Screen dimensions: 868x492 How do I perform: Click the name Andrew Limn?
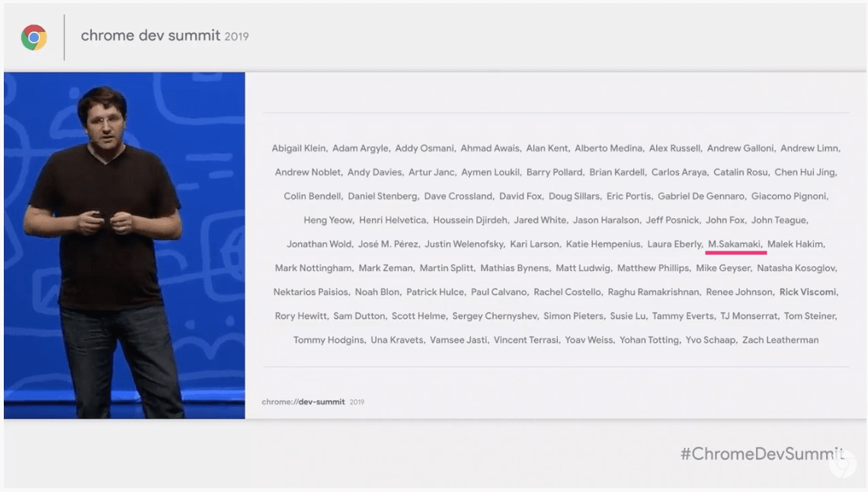click(x=809, y=149)
